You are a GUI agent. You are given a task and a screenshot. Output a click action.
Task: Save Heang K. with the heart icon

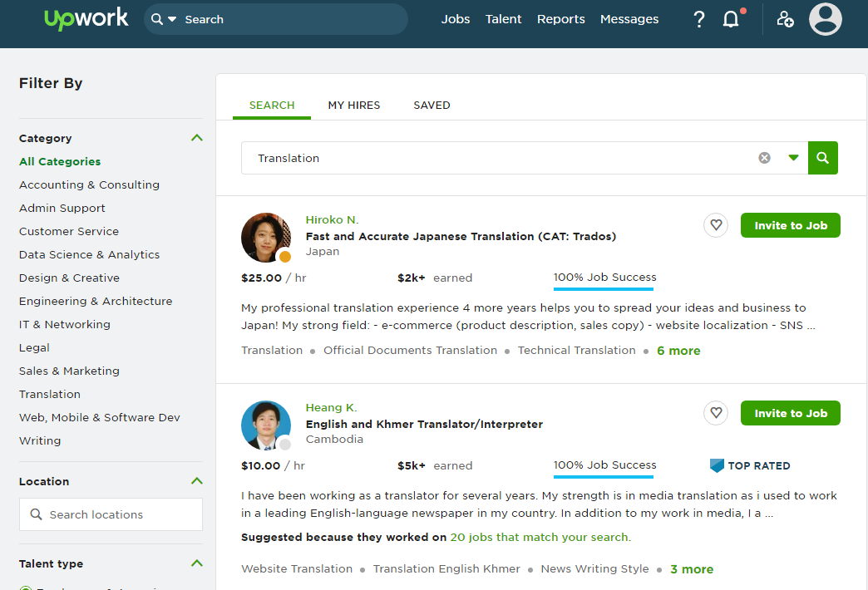click(716, 413)
